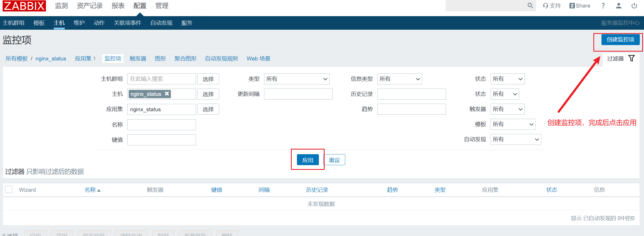Sort table by 类型 column header
Screen dimensions: 644x236
tap(440, 190)
